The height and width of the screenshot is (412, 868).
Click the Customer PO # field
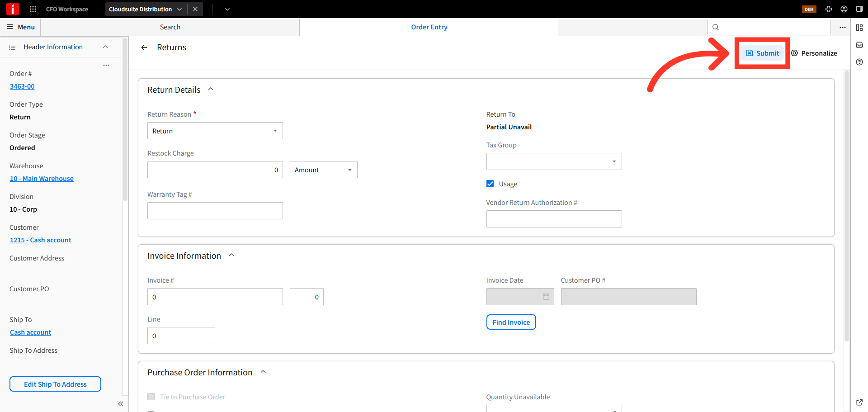(x=629, y=297)
